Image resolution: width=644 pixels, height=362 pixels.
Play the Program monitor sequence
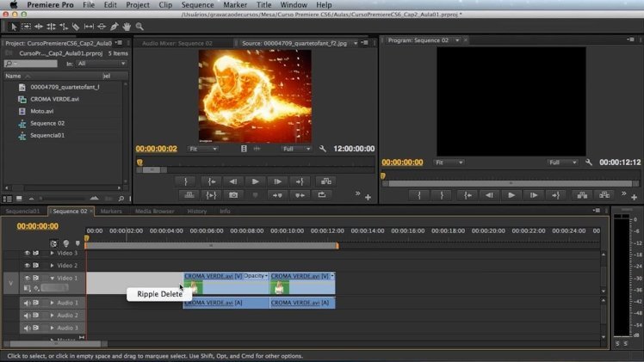point(511,195)
